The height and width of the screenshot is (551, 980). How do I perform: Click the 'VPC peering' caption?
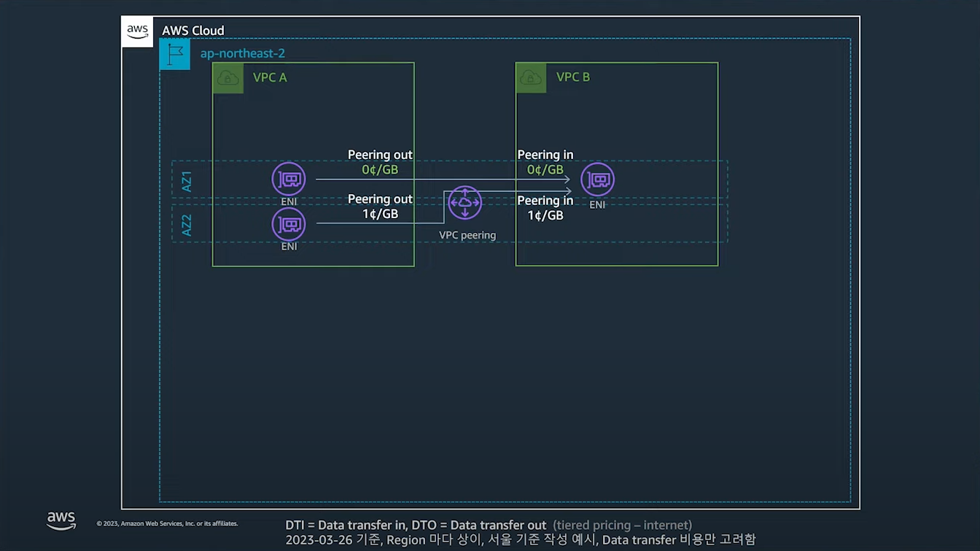point(467,235)
